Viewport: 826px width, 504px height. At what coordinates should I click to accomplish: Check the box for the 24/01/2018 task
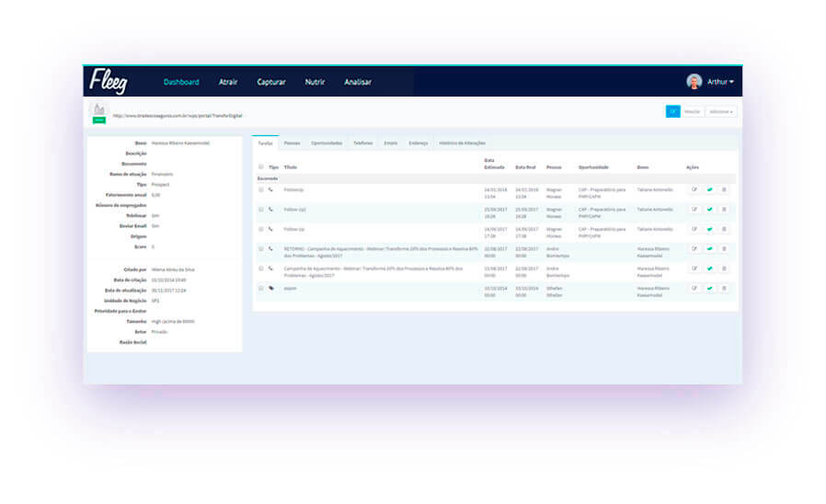pyautogui.click(x=260, y=189)
